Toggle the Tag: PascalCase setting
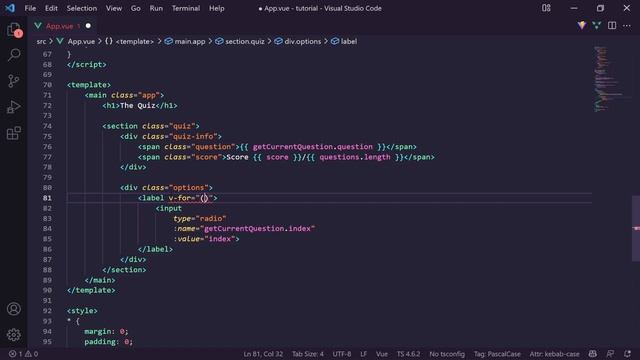640x360 pixels. [497, 354]
